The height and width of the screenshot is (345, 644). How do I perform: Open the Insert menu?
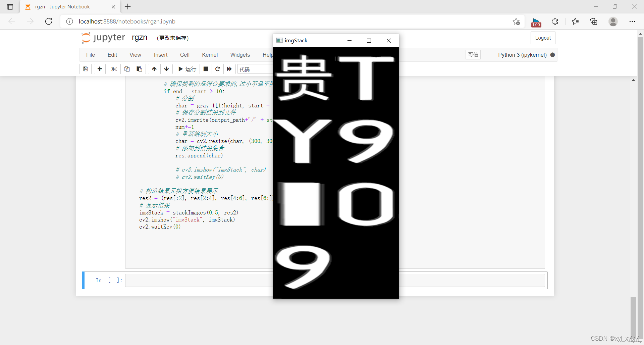click(161, 55)
